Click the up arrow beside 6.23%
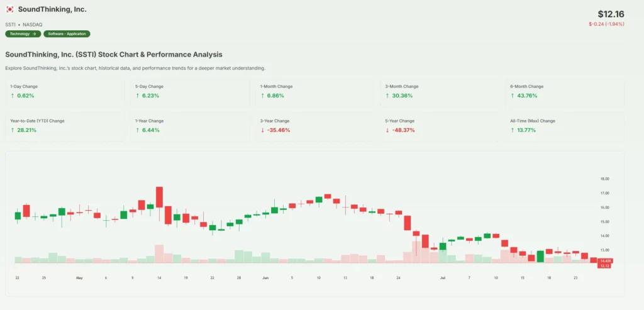 136,96
